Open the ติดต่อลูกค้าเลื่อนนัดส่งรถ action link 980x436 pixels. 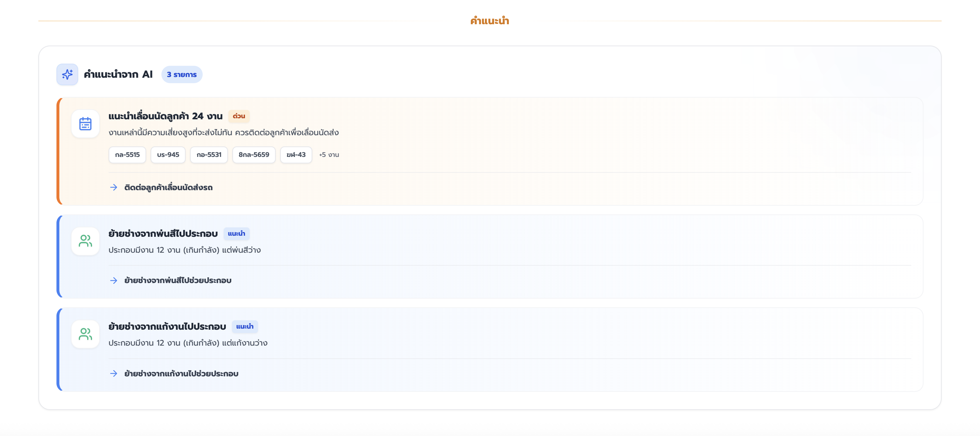(x=168, y=187)
